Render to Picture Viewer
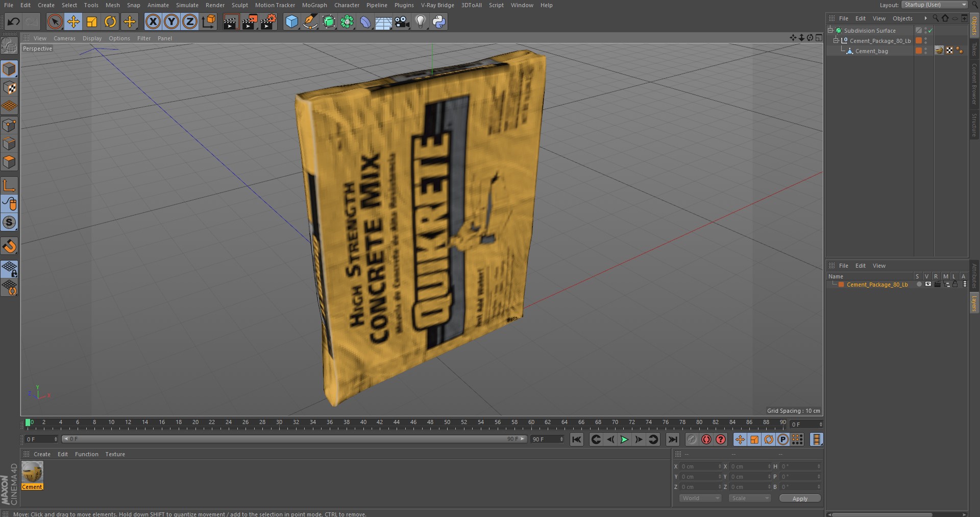The height and width of the screenshot is (517, 980). (250, 21)
